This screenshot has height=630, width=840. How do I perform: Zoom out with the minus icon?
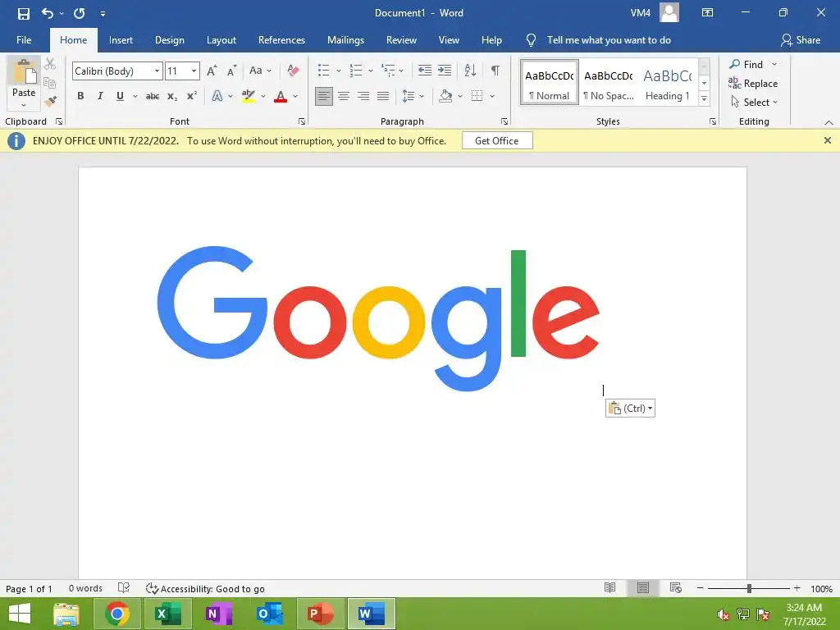(701, 588)
